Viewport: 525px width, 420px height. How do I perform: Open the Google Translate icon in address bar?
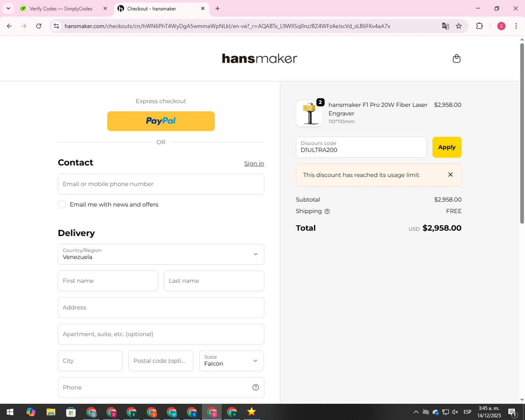(x=445, y=26)
